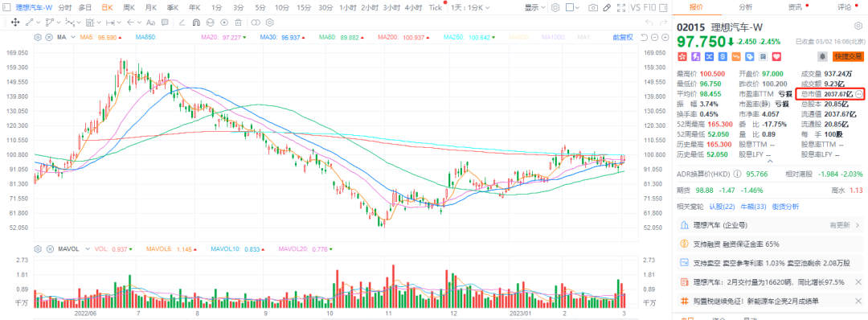Open the 评论 comments tab
The width and height of the screenshot is (868, 320).
[844, 7]
